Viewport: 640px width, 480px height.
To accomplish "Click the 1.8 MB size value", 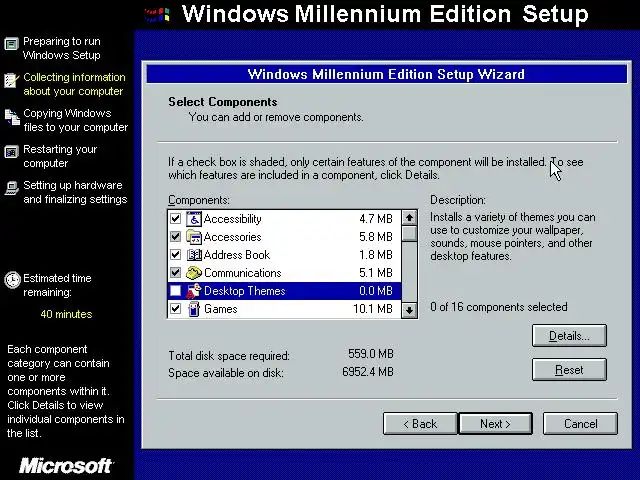I will pos(376,255).
